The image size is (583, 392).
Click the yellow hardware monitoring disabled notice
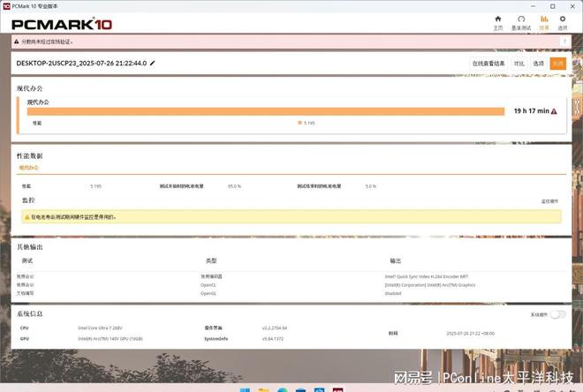(x=291, y=217)
